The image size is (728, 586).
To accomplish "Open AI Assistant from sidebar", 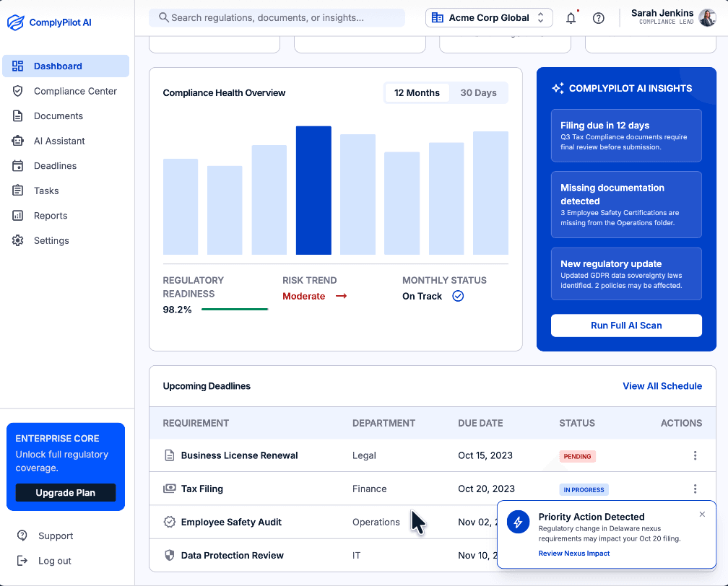I will [x=66, y=141].
